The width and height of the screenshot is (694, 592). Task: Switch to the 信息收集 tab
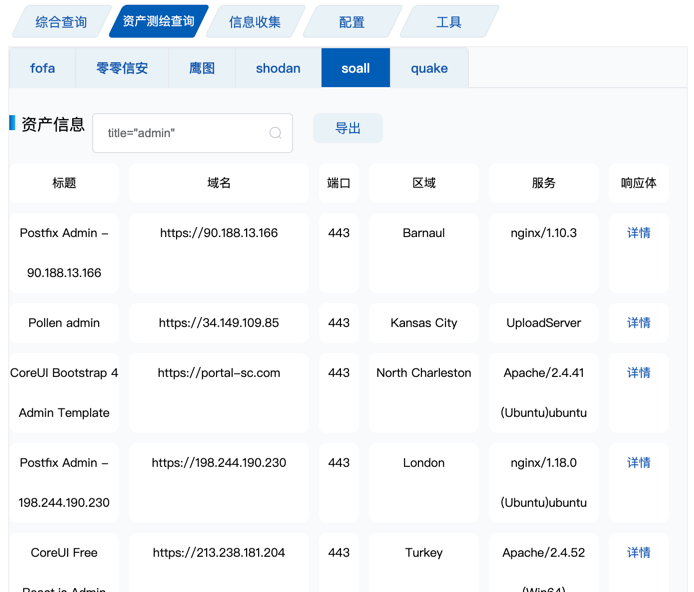tap(255, 22)
